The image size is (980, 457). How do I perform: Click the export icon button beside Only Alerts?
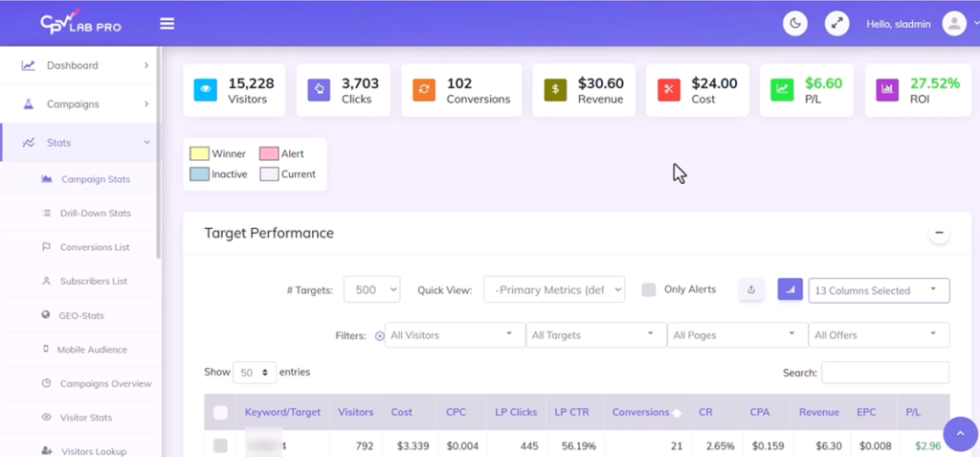tap(751, 290)
